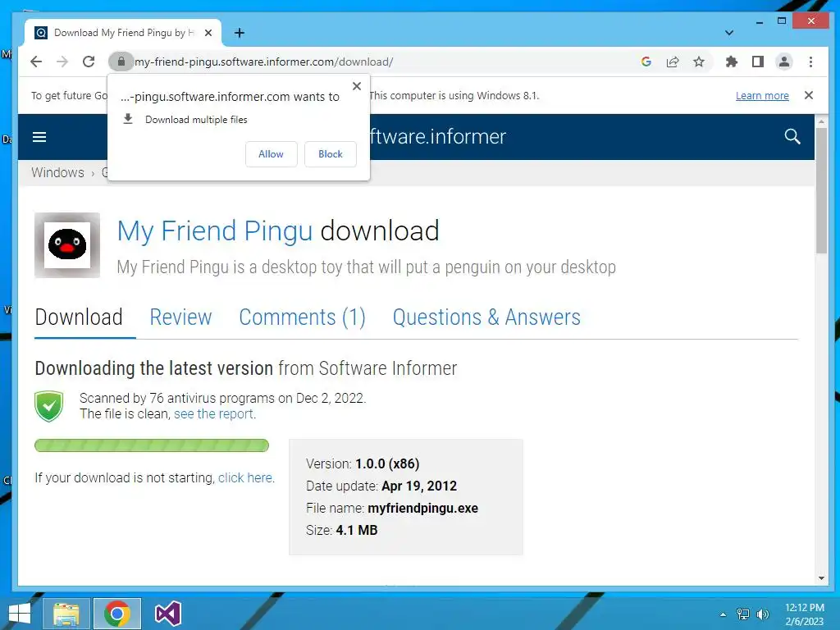Click the Size 4.1 MB text
This screenshot has width=840, height=630.
[x=342, y=531]
